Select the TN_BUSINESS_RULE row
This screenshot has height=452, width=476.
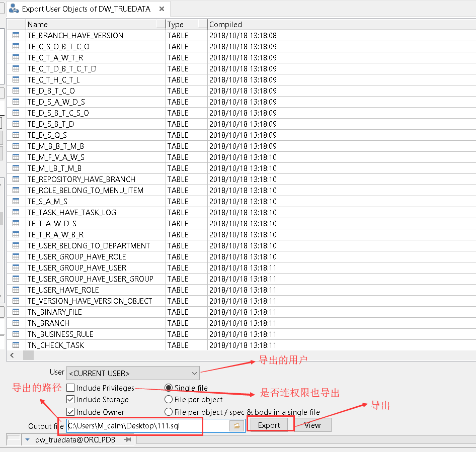click(x=242, y=334)
